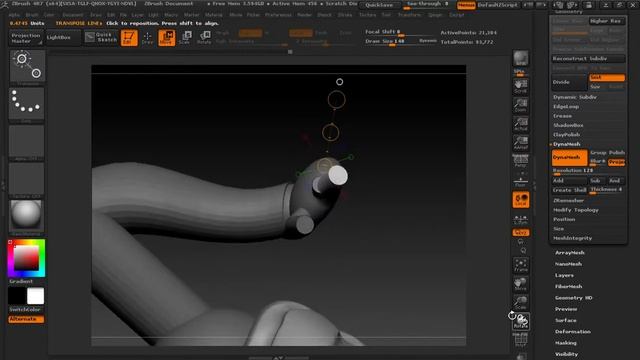Click the Scale icon on right shelf
The image size is (640, 360).
click(x=520, y=303)
